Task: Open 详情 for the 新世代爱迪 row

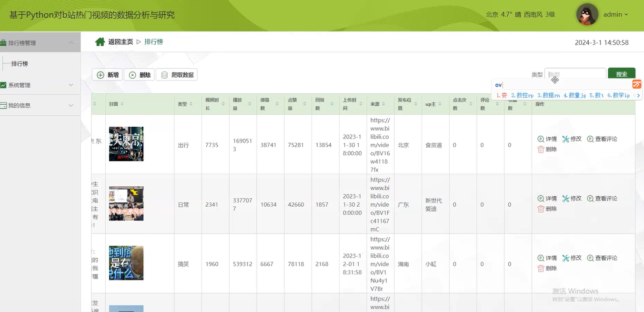Action: coord(547,199)
